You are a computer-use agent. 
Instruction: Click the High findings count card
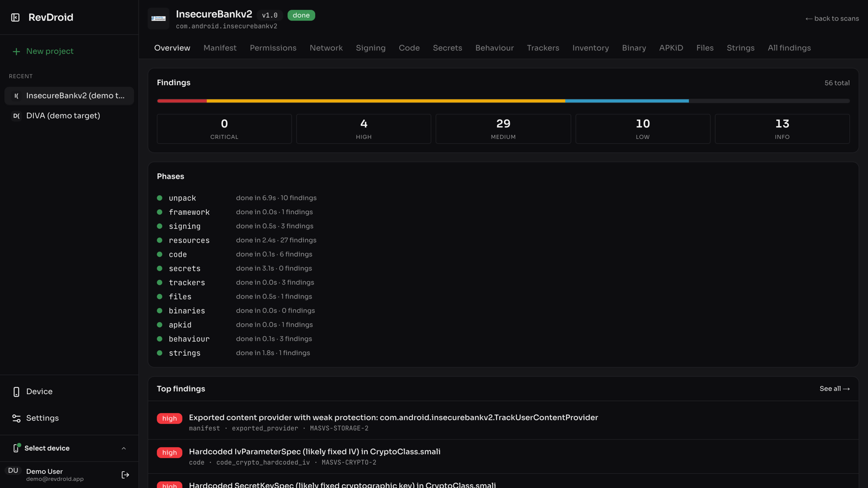[x=363, y=129]
